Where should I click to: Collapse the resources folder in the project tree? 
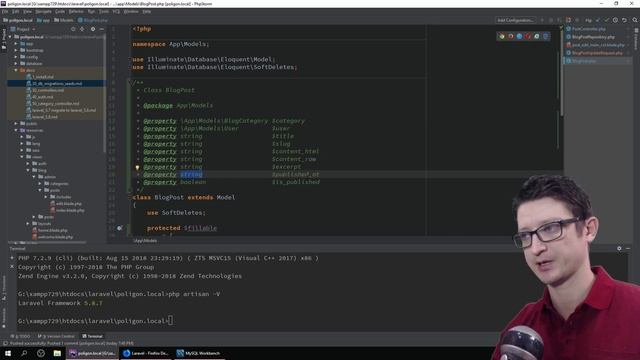coord(16,130)
